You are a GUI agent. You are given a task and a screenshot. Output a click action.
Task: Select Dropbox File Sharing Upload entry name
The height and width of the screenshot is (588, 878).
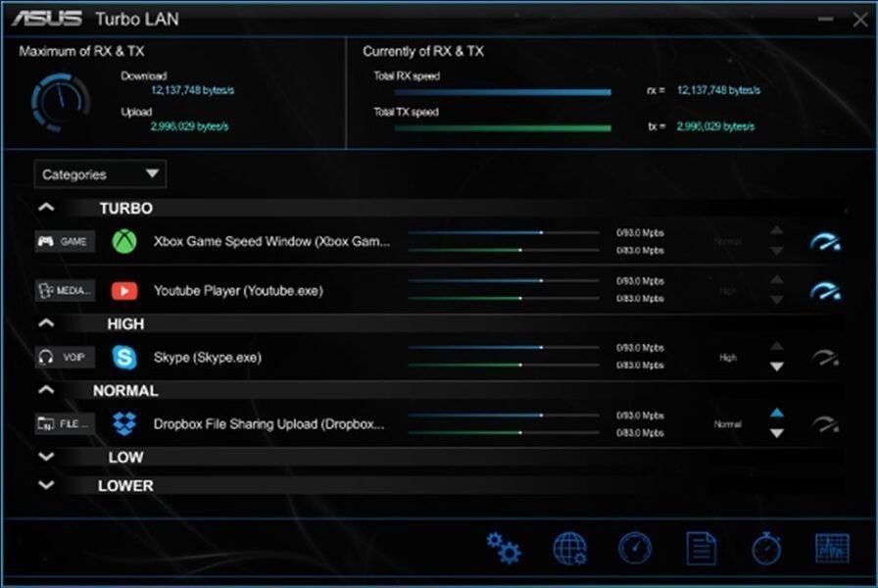click(268, 424)
